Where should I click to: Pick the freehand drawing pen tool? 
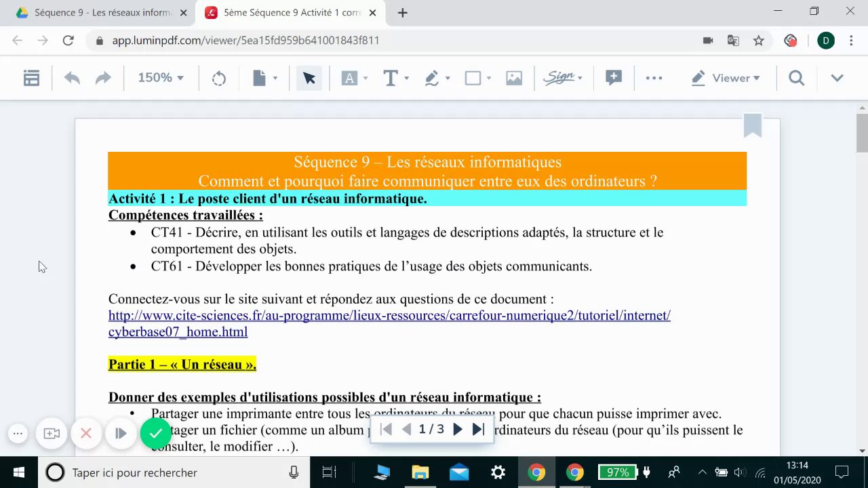pyautogui.click(x=432, y=78)
